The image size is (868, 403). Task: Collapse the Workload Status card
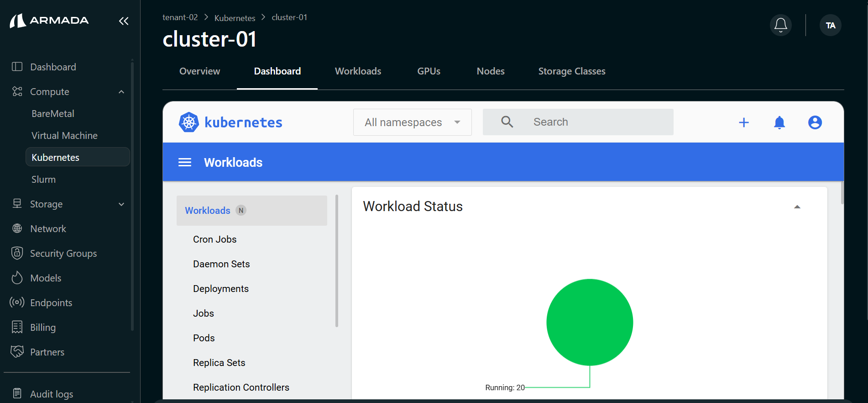797,207
